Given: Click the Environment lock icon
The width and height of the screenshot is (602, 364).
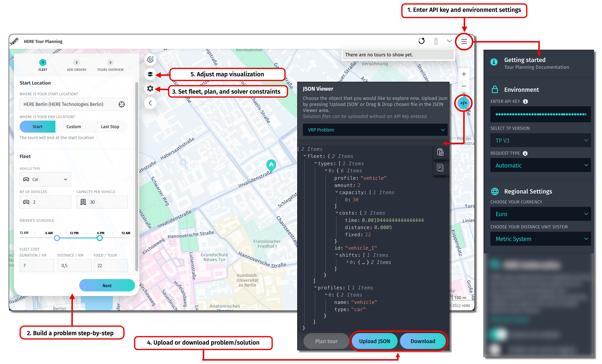Looking at the screenshot, I should (494, 90).
